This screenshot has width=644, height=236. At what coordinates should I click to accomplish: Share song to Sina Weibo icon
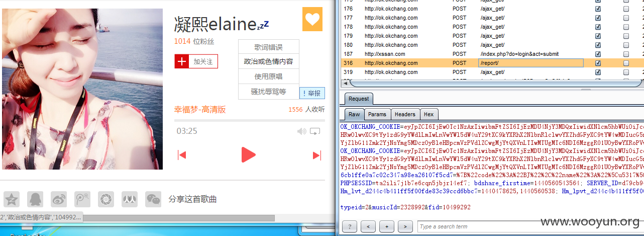click(59, 199)
